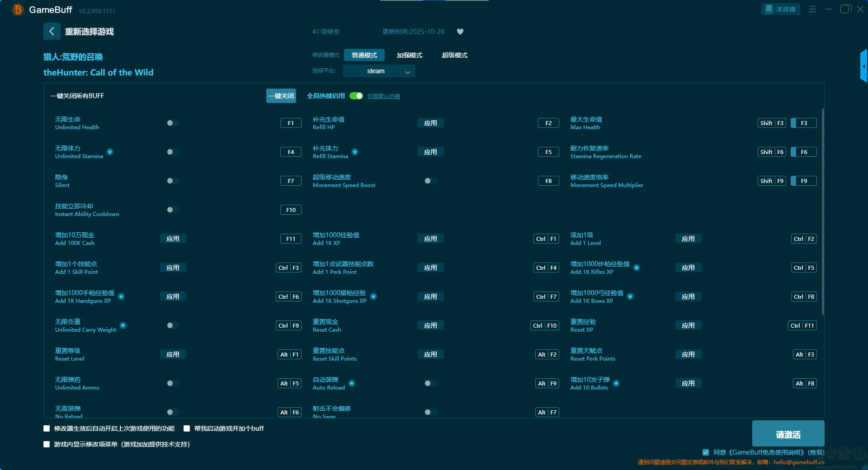Click the star badge beside Add 10 Bullets

(616, 383)
